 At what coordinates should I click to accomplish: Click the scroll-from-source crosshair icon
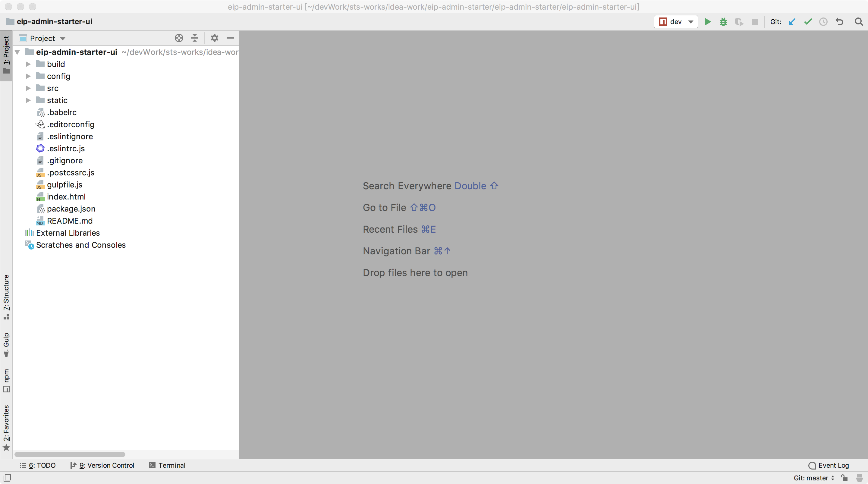click(x=179, y=38)
